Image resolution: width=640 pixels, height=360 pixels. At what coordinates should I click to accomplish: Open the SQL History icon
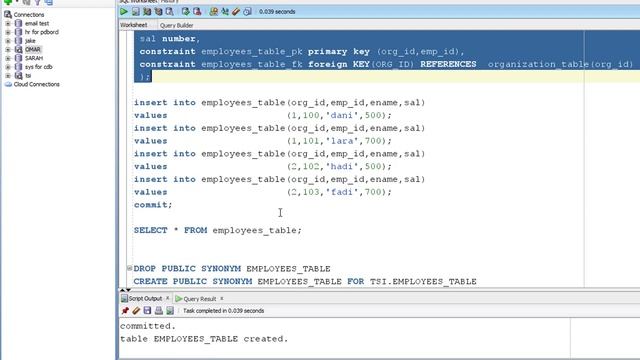pos(247,12)
